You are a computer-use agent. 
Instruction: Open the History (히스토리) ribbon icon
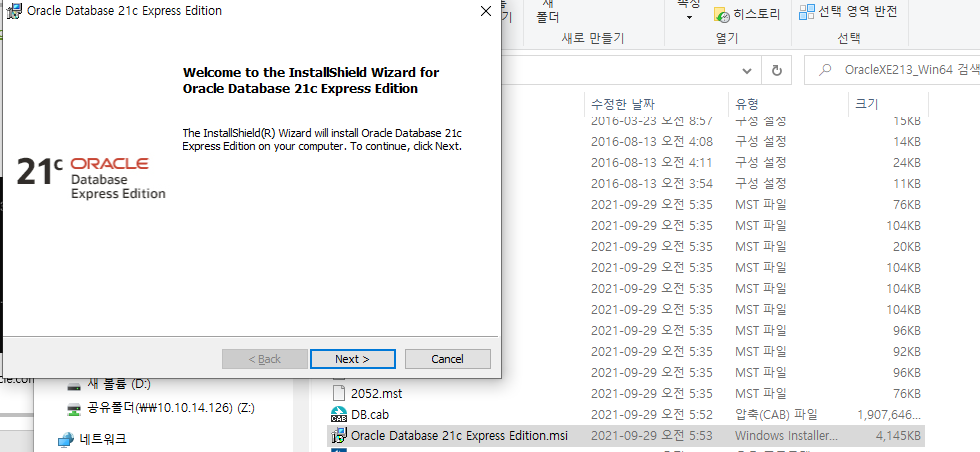click(x=722, y=16)
